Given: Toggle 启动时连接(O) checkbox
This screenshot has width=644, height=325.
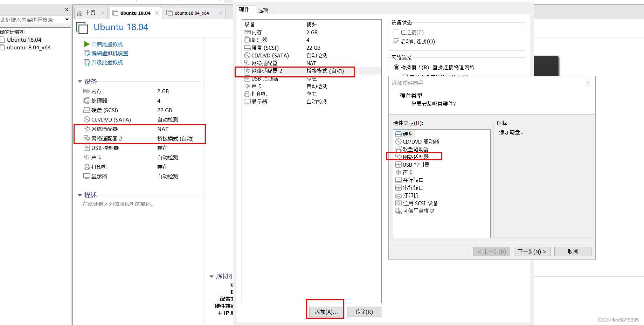Looking at the screenshot, I should pyautogui.click(x=396, y=41).
